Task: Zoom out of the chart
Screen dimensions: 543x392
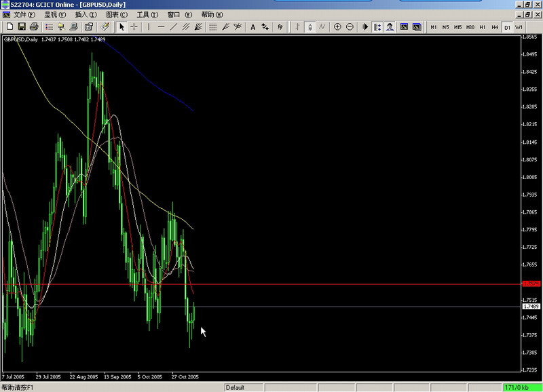Action: [x=350, y=27]
